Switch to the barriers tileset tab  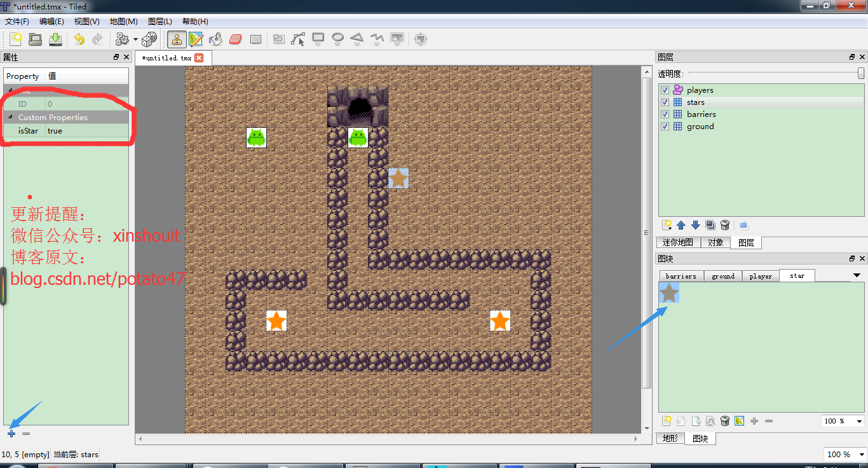(x=681, y=276)
